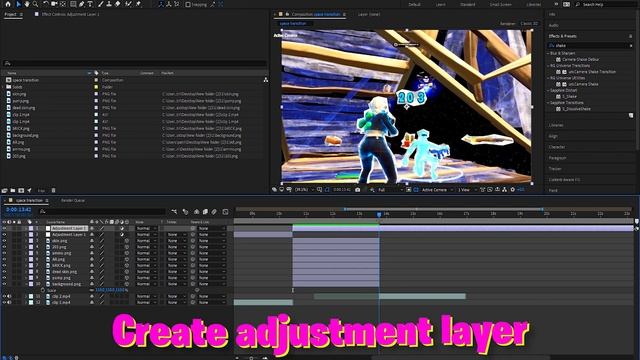The width and height of the screenshot is (640, 360).
Task: Click the Home icon in the toolbar
Action: click(x=8, y=4)
